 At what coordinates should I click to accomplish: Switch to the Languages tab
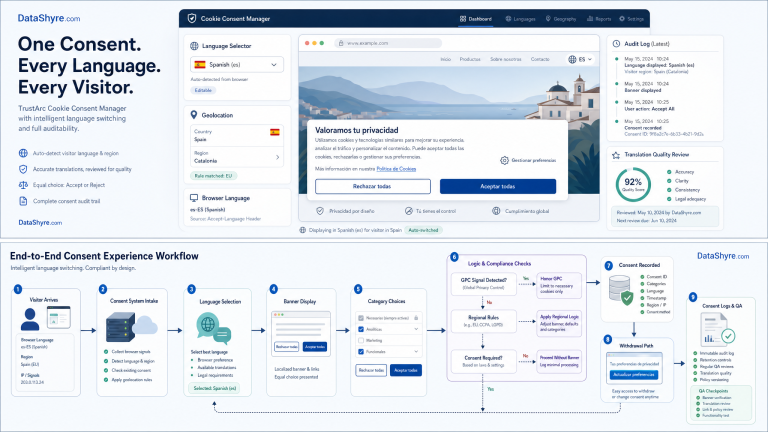520,19
